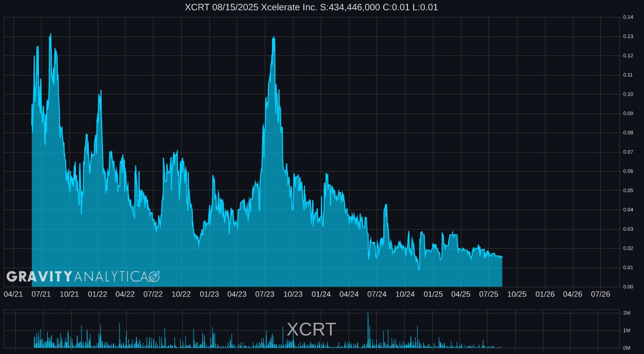Viewport: 644px width, 354px height.
Task: Select the 0.09 price label
Action: pyautogui.click(x=628, y=114)
